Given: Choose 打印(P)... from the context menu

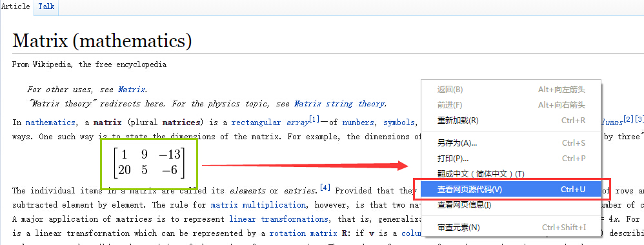Looking at the screenshot, I should (x=511, y=159).
